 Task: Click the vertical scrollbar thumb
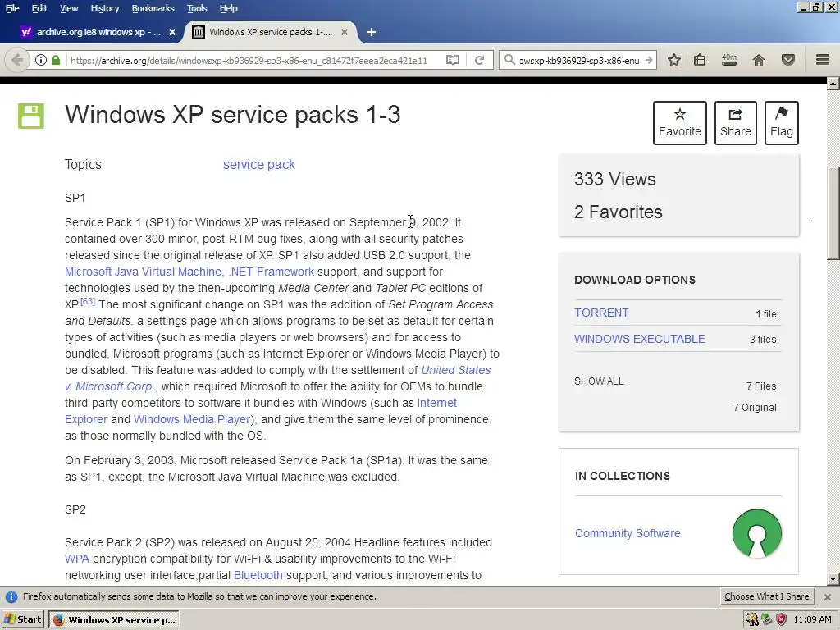833,213
